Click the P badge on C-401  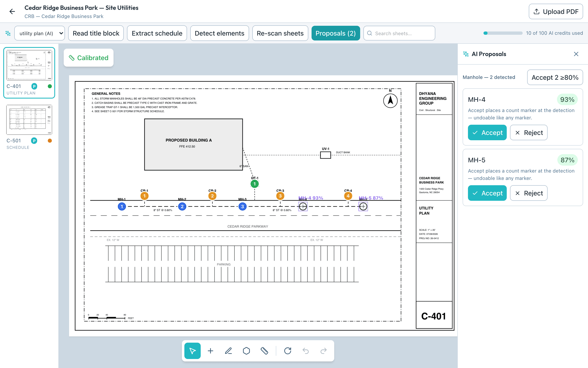[x=34, y=86]
